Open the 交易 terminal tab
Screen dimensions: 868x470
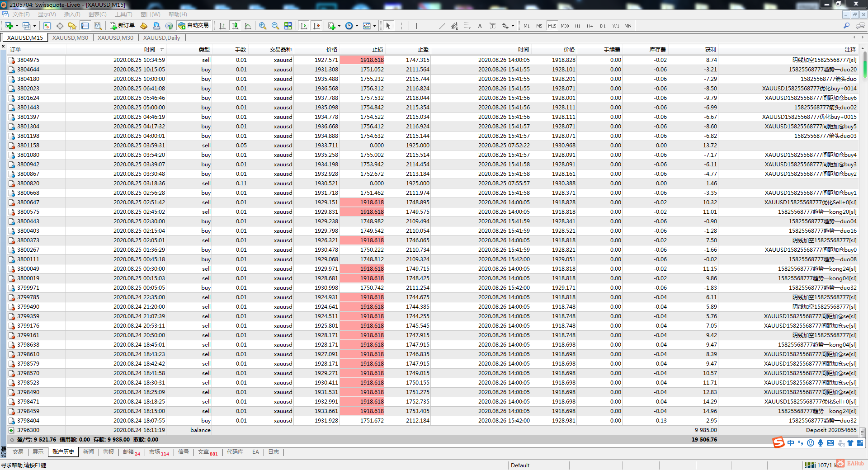click(18, 452)
